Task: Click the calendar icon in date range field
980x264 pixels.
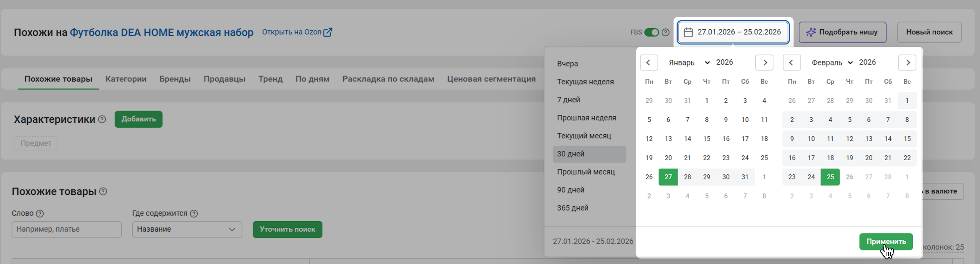Action: 688,32
